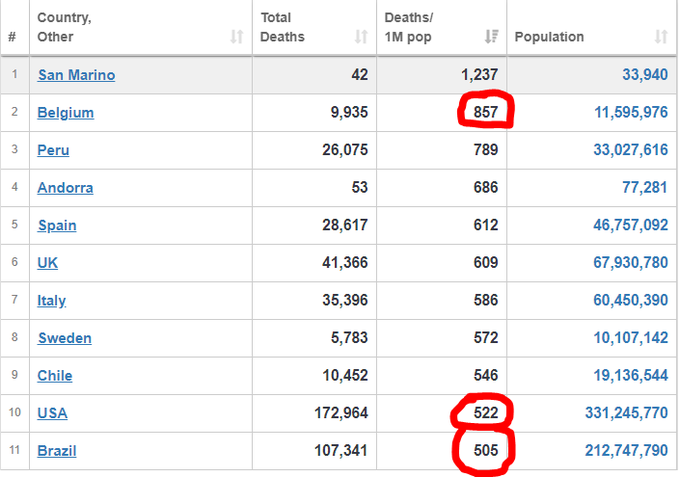This screenshot has height=477, width=680.
Task: Toggle the Deaths/1M pop sort icon
Action: (491, 36)
